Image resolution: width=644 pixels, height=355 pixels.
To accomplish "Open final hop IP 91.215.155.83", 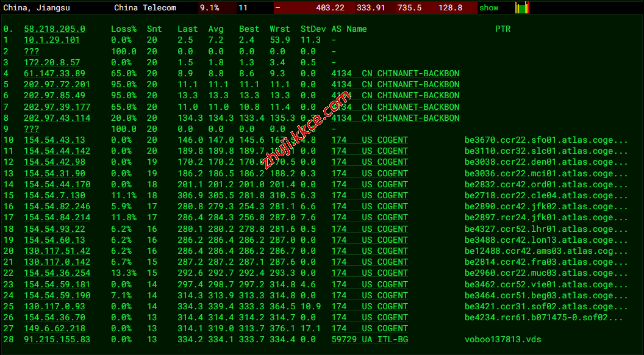I will tap(57, 339).
